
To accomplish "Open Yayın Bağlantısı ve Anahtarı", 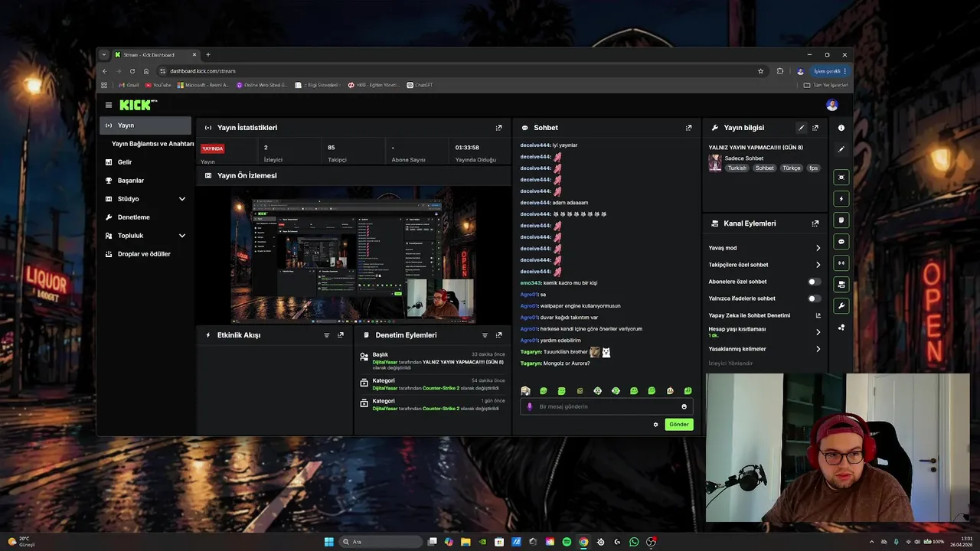I will point(152,144).
